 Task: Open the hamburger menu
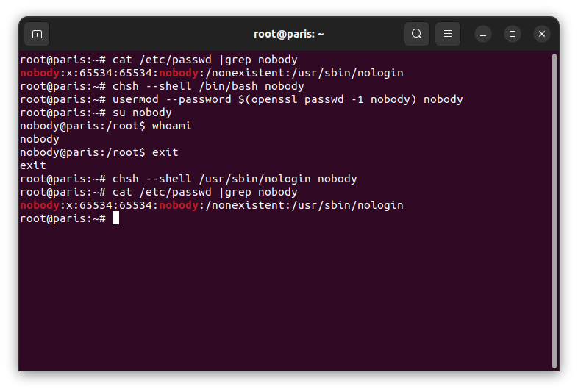click(x=448, y=34)
